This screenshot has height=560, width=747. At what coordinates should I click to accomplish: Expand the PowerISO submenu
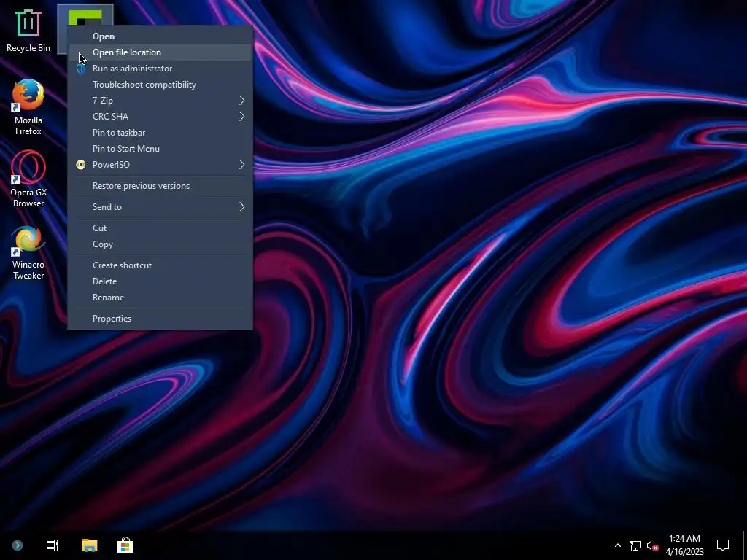(160, 165)
